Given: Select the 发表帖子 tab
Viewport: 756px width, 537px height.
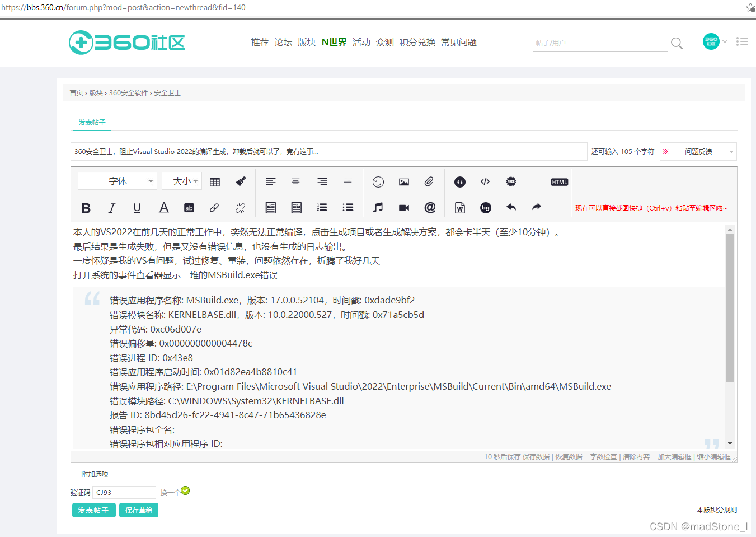Looking at the screenshot, I should 92,122.
